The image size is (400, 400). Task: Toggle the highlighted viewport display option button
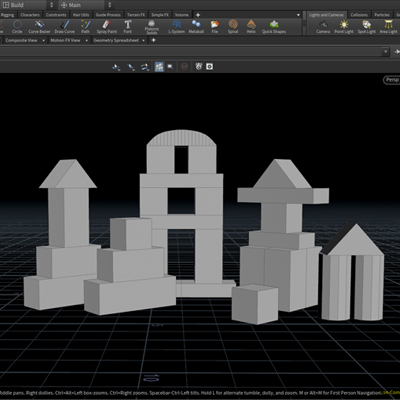coord(159,67)
